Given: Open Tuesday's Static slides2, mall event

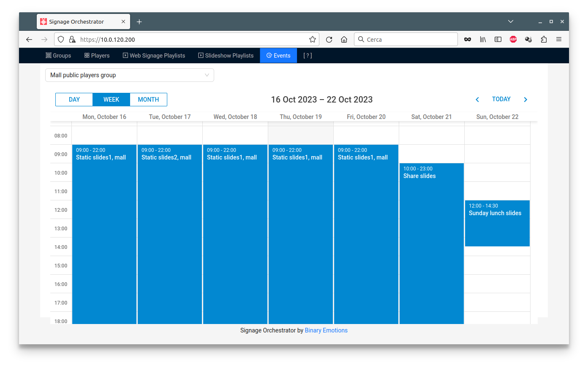Looking at the screenshot, I should pyautogui.click(x=170, y=234).
